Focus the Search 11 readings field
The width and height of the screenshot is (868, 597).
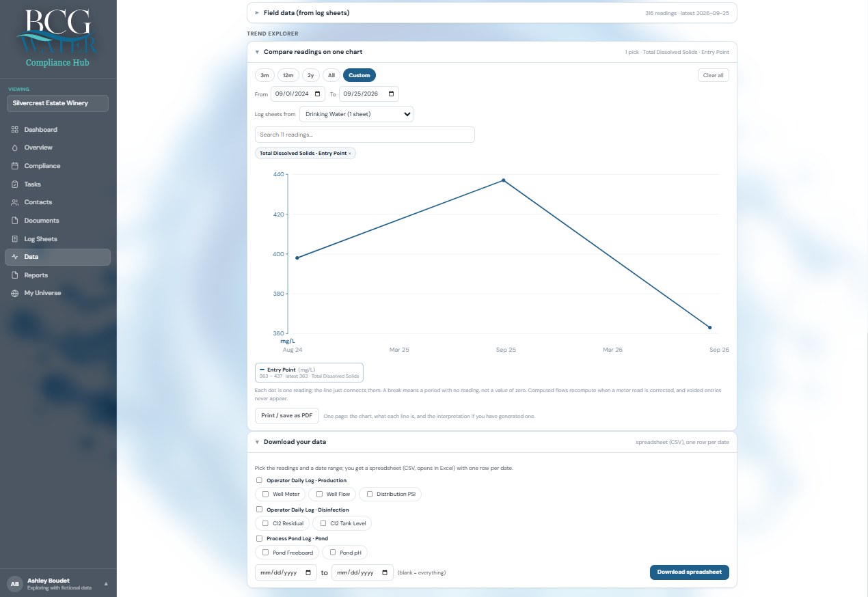(x=365, y=135)
